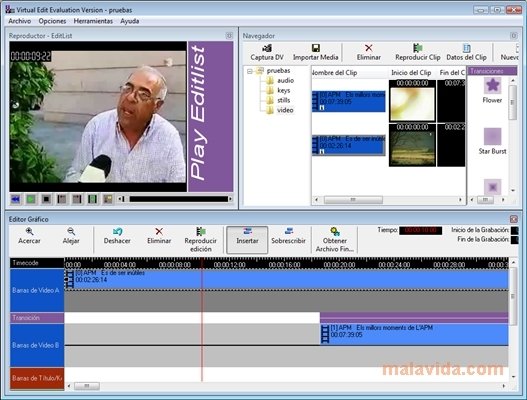This screenshot has height=400, width=527.
Task: Select the clip lasting 00:02:26:14 in the list
Action: 349,145
